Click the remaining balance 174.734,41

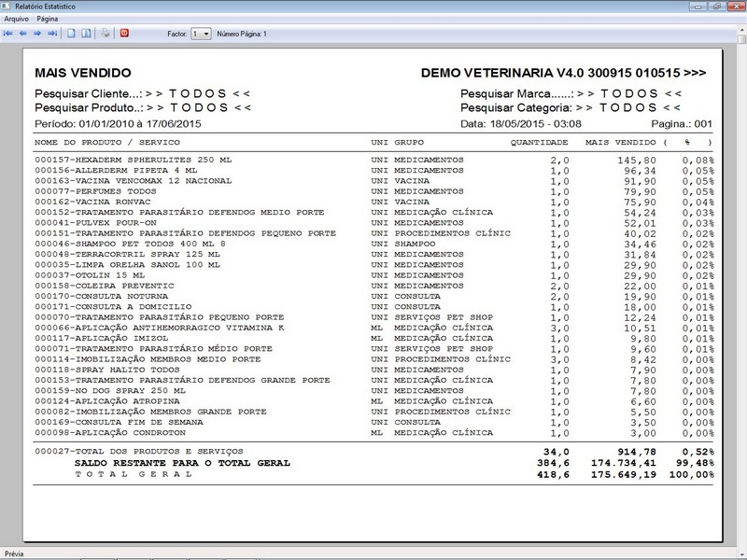pyautogui.click(x=624, y=463)
